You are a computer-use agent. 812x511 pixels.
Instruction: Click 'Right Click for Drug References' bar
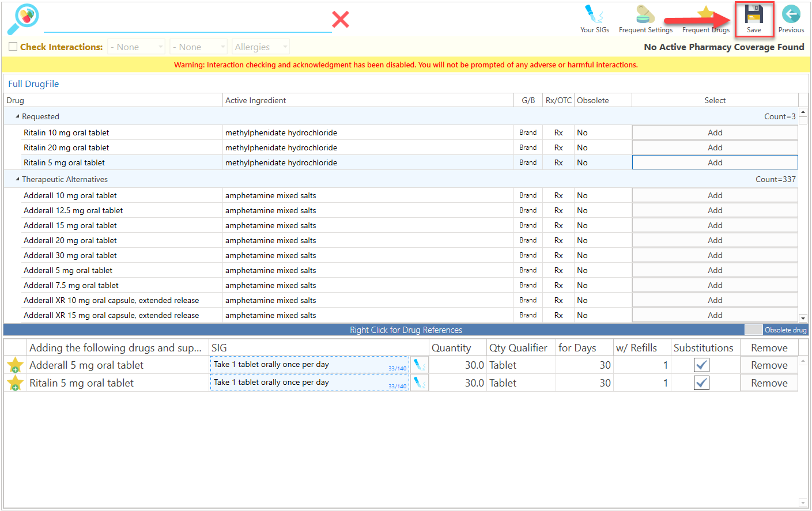pyautogui.click(x=406, y=330)
